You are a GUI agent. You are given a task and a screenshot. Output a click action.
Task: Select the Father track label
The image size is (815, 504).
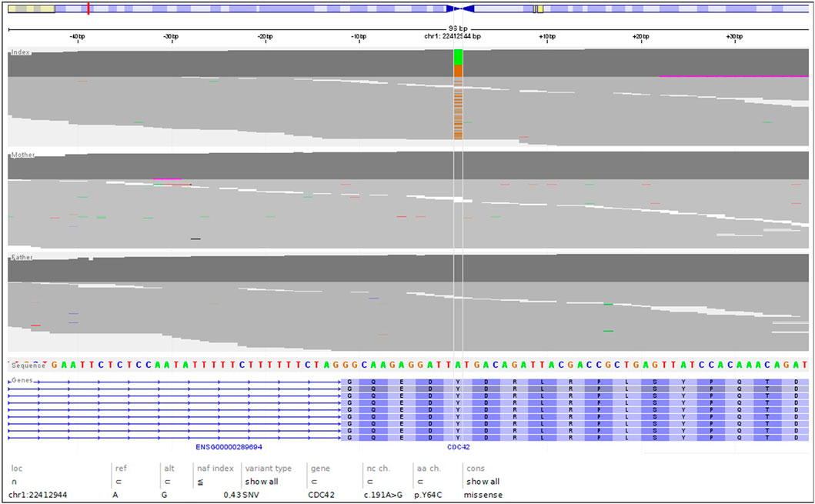click(x=22, y=257)
